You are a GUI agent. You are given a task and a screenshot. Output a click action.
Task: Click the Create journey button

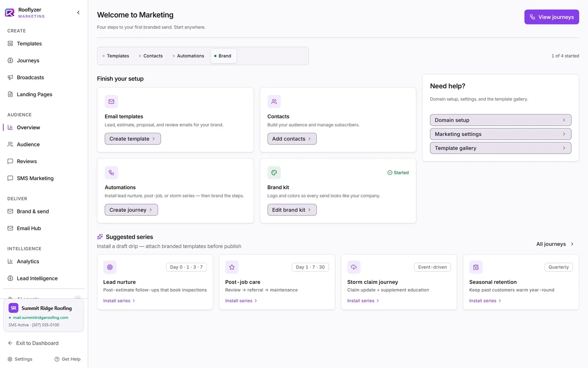point(131,210)
